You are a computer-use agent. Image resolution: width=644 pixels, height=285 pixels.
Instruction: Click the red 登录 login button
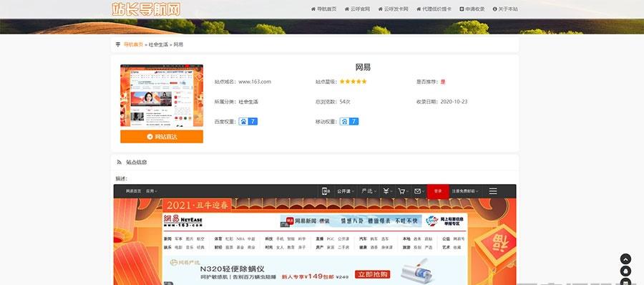[x=438, y=191]
